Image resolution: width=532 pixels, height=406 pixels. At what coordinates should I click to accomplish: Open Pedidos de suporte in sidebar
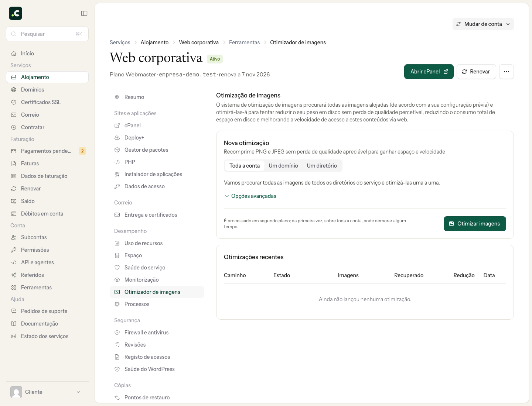(47, 311)
